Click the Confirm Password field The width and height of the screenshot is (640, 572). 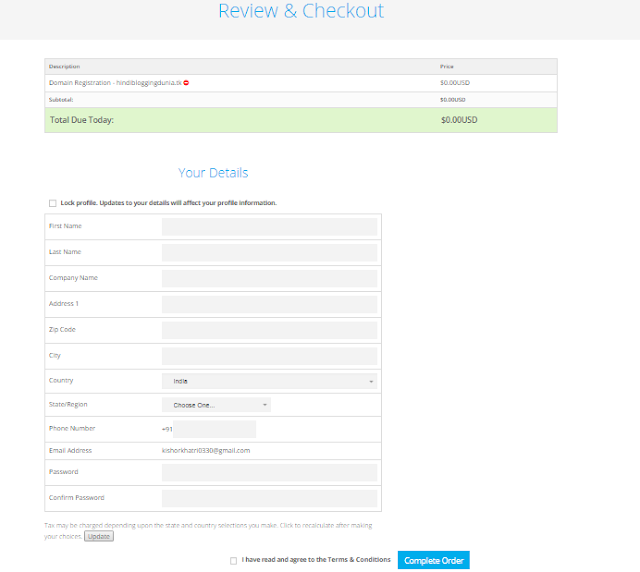pos(269,498)
